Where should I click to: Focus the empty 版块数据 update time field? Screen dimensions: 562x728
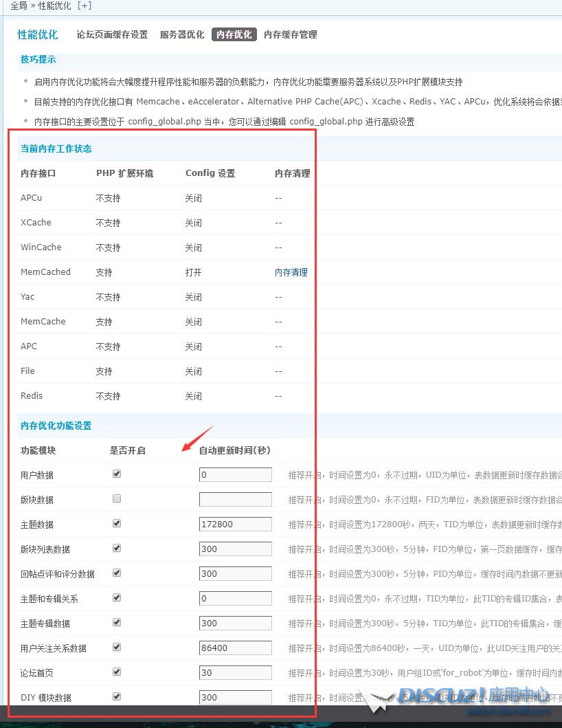(x=235, y=500)
